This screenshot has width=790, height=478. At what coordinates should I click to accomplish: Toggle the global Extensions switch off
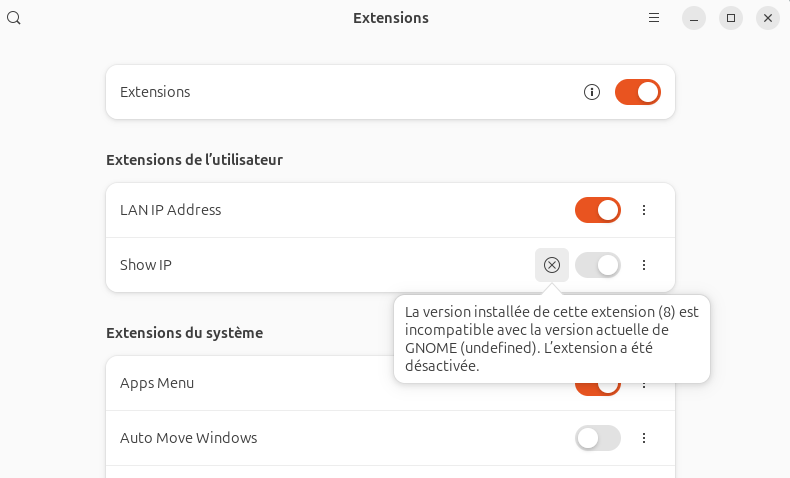tap(637, 92)
